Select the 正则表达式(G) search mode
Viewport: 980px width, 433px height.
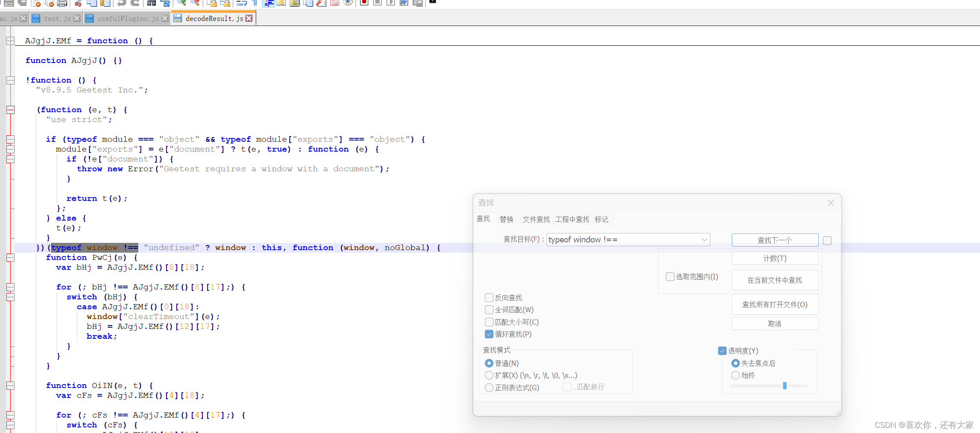[x=489, y=388]
